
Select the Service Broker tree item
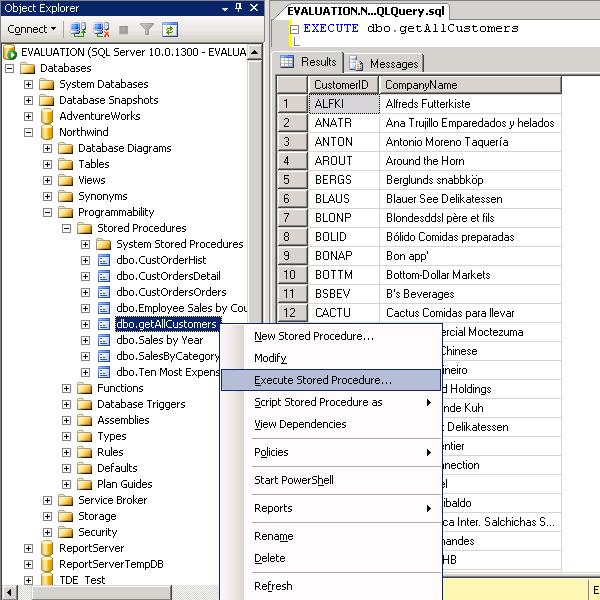[x=112, y=501]
